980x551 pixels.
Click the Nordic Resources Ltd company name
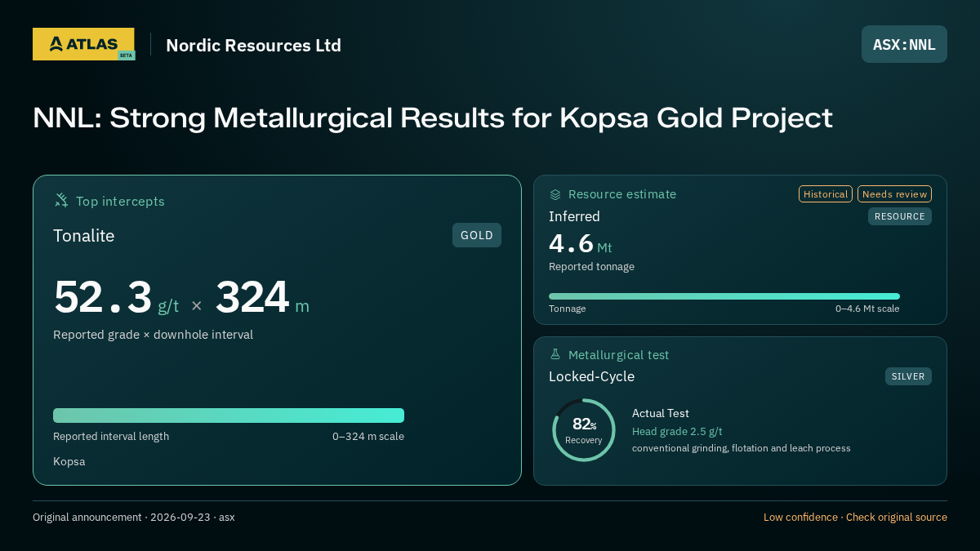point(253,45)
